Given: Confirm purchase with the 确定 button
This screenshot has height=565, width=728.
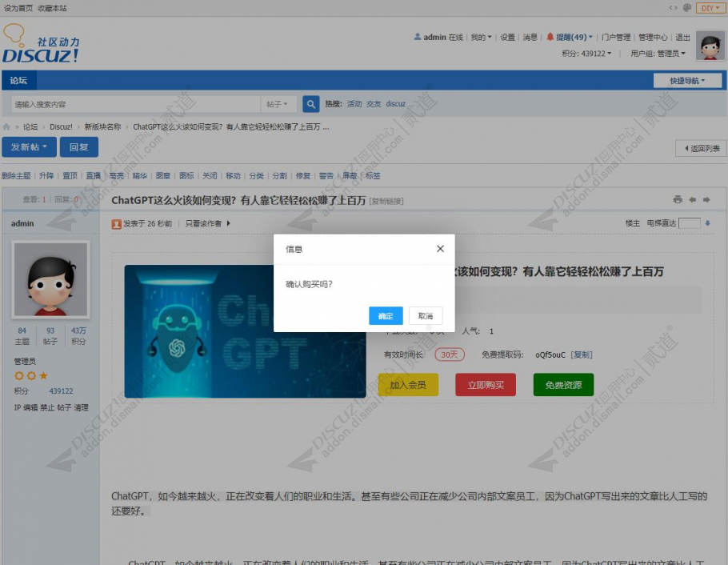Looking at the screenshot, I should pyautogui.click(x=386, y=316).
